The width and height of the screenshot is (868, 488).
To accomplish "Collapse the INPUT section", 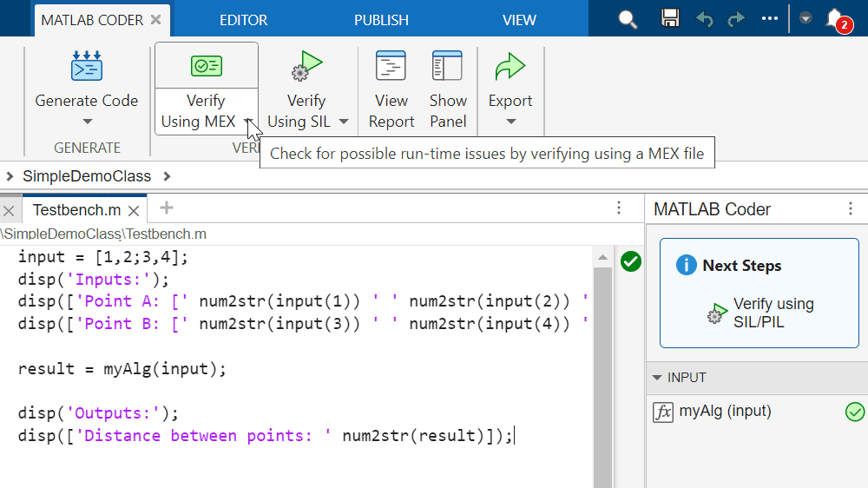I will 657,378.
